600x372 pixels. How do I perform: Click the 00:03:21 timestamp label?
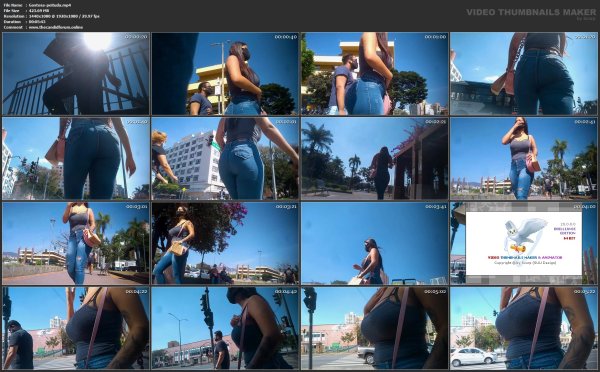coord(285,207)
